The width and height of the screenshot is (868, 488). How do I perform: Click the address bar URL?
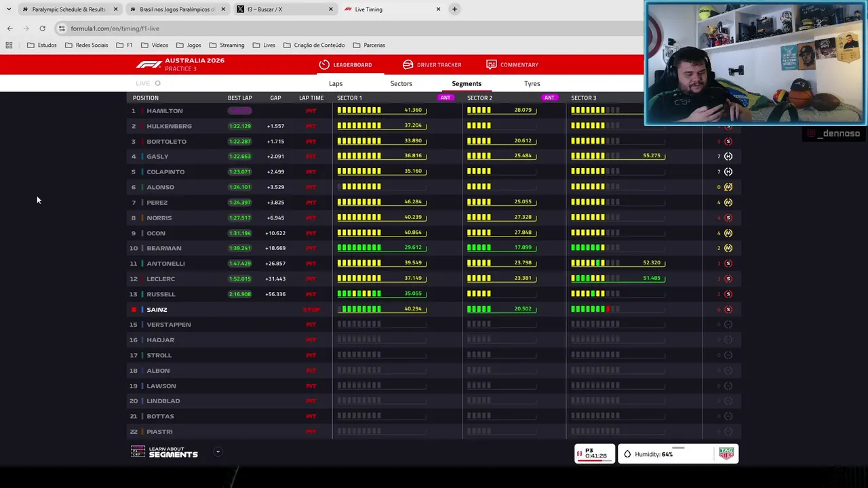click(x=115, y=28)
